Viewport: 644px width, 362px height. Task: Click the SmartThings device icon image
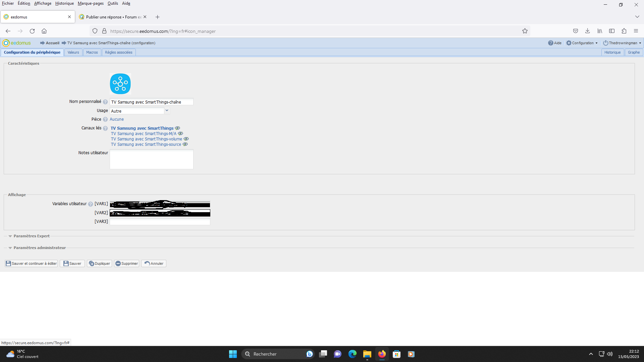pyautogui.click(x=120, y=84)
